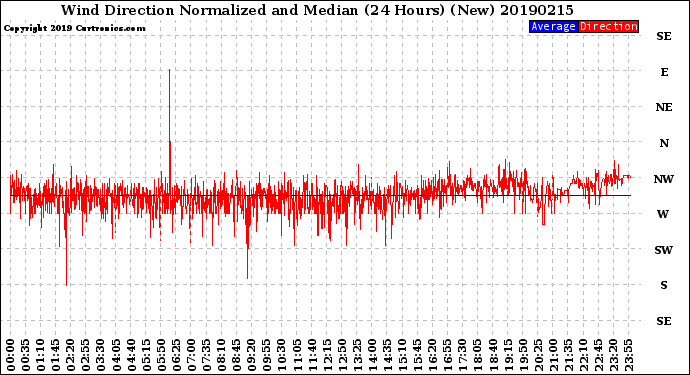Click the 22:45 time label
690x375 pixels.
pos(598,355)
